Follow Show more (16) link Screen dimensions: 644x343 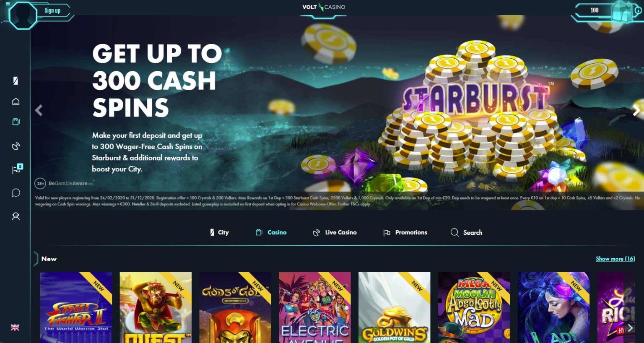[x=615, y=259]
